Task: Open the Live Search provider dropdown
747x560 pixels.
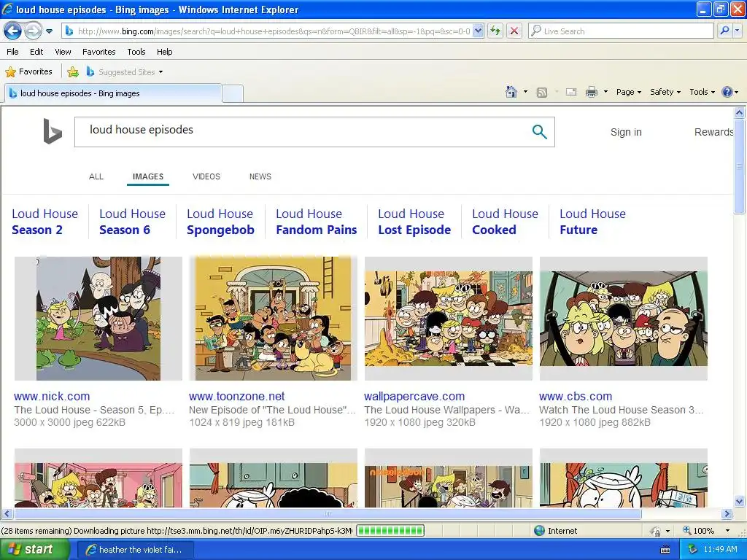Action: click(738, 31)
